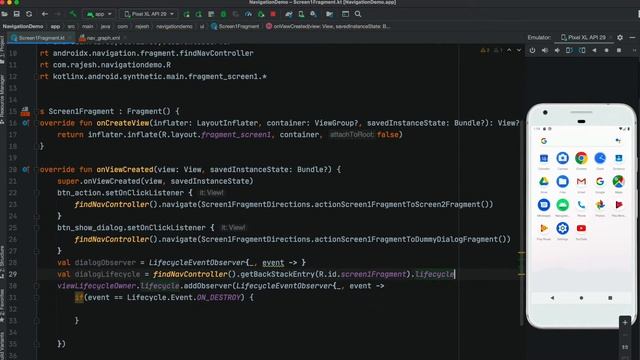Jump to previous highlighted error arrow
Screen dimensions: 640x360
pyautogui.click(x=509, y=50)
